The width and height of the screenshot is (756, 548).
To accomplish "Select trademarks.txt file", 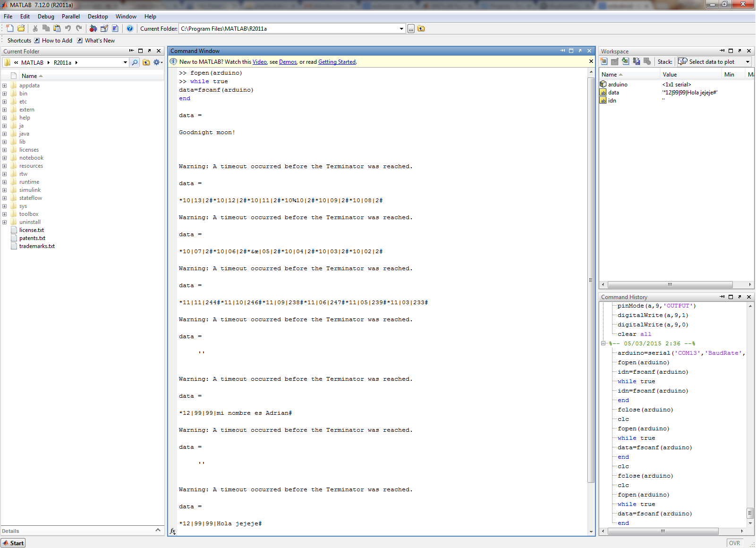I will pos(37,246).
